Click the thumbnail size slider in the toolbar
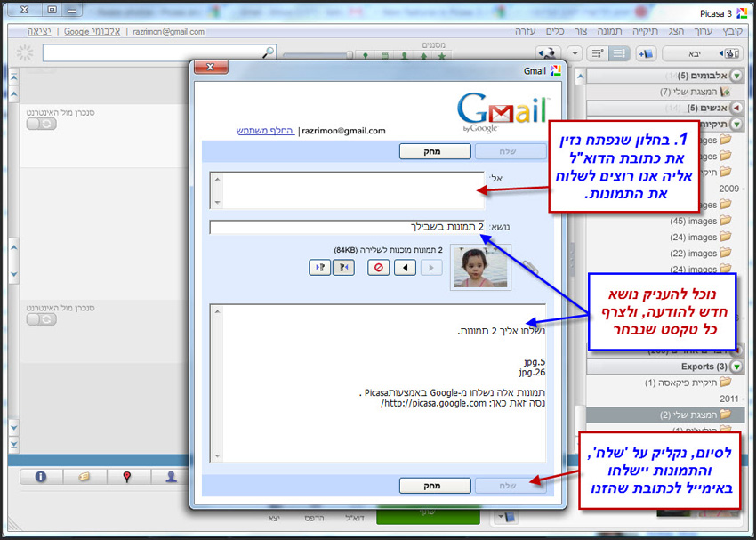 [318, 56]
